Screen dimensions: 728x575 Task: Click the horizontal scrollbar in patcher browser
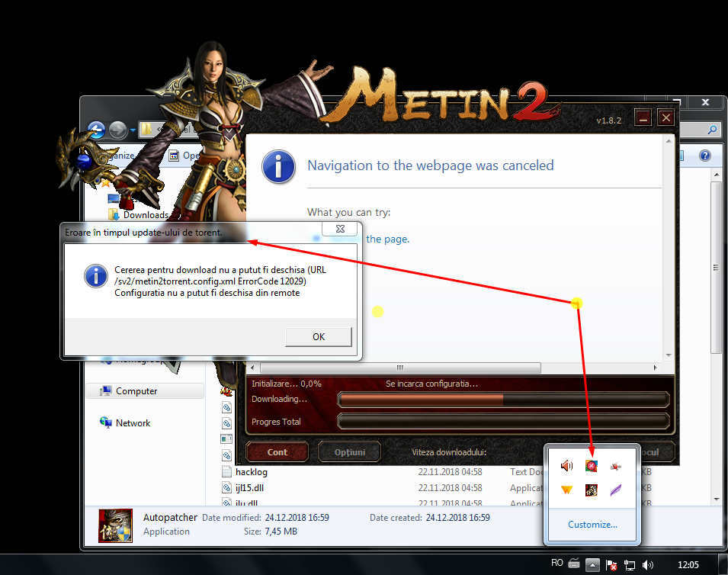tap(400, 368)
